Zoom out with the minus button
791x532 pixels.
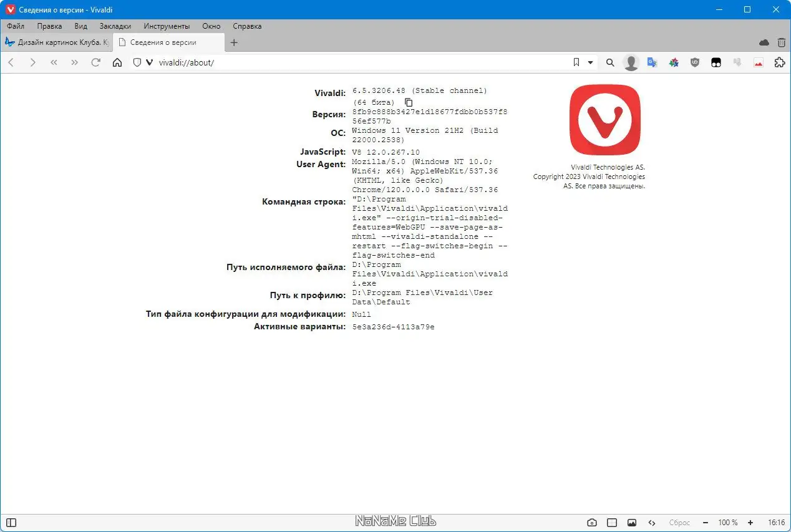click(x=705, y=523)
